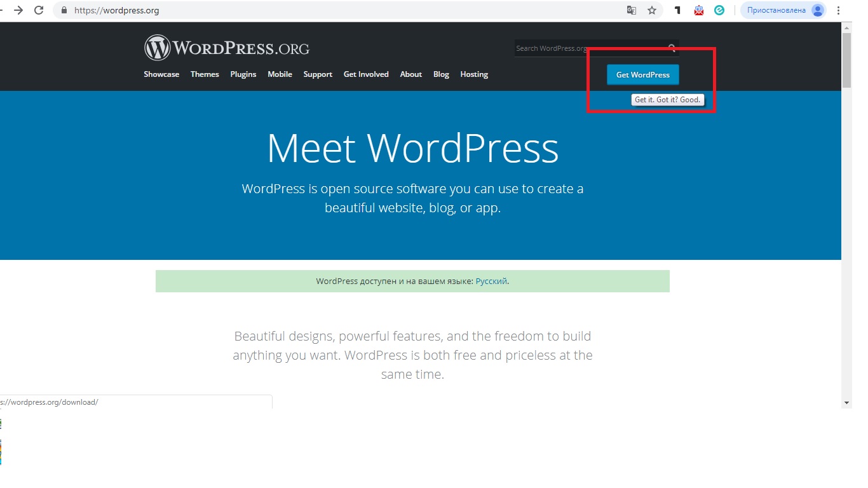Image resolution: width=868 pixels, height=488 pixels.
Task: Open the Themes menu item
Action: [x=205, y=74]
